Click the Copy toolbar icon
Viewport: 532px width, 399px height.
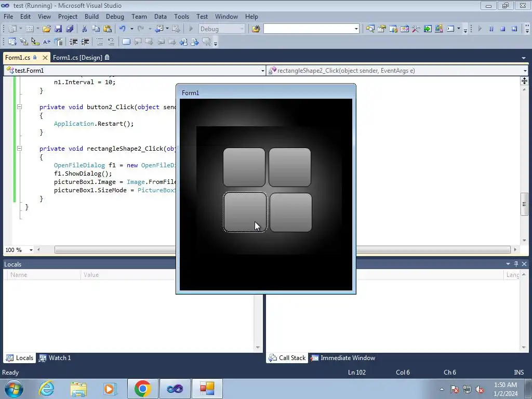96,29
